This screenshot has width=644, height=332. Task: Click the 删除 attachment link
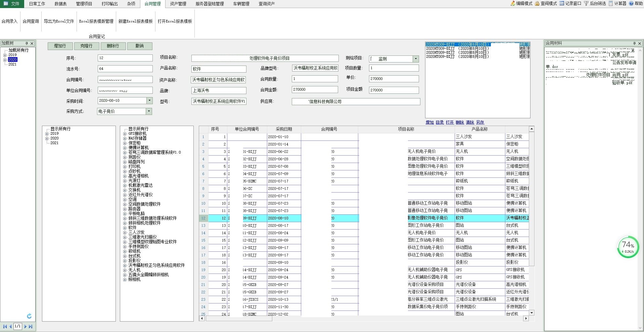coord(460,122)
